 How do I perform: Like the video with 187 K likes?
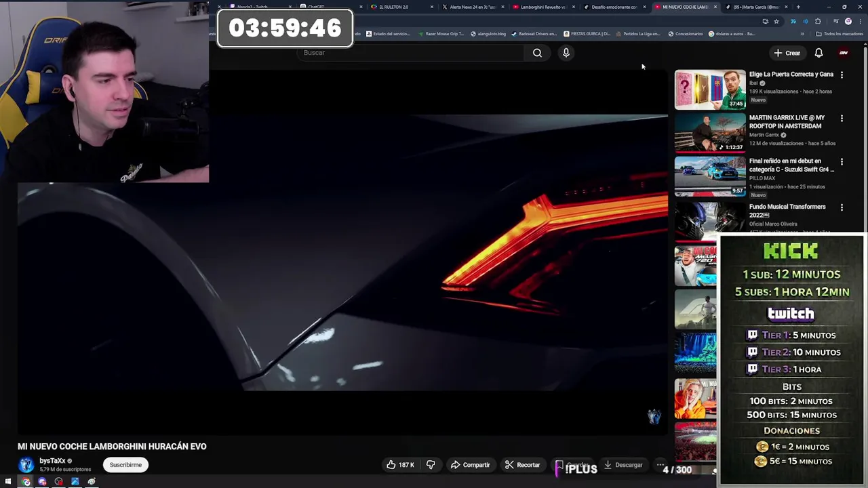click(400, 465)
